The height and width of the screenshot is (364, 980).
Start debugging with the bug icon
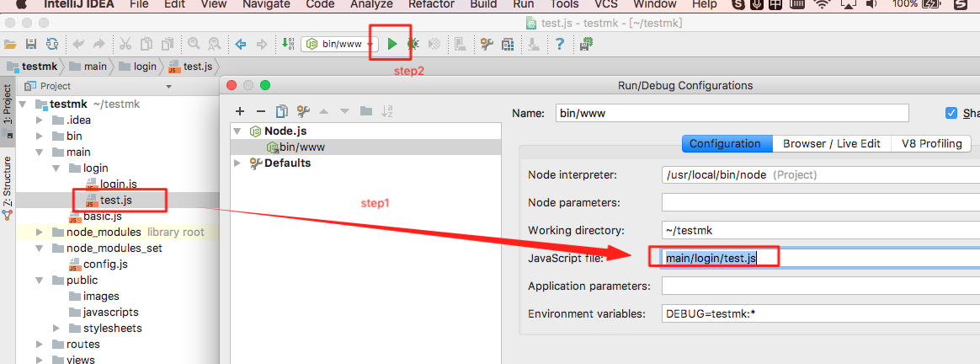(x=413, y=44)
